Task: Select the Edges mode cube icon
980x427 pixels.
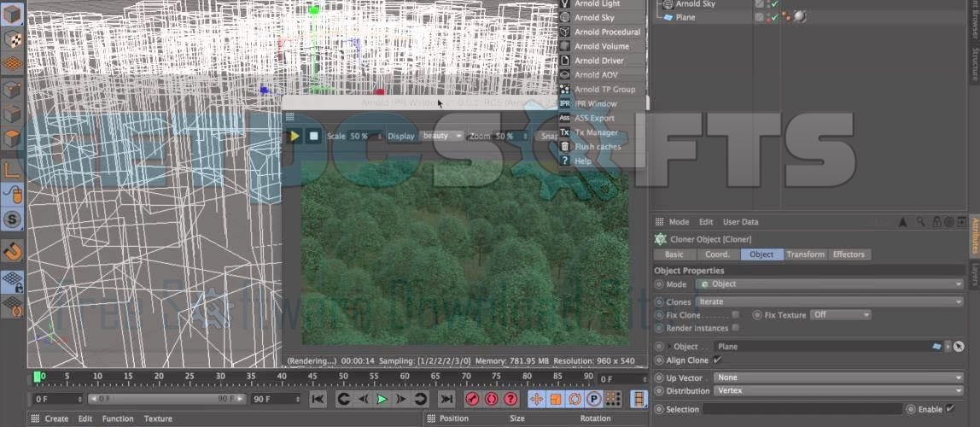Action: [x=13, y=114]
